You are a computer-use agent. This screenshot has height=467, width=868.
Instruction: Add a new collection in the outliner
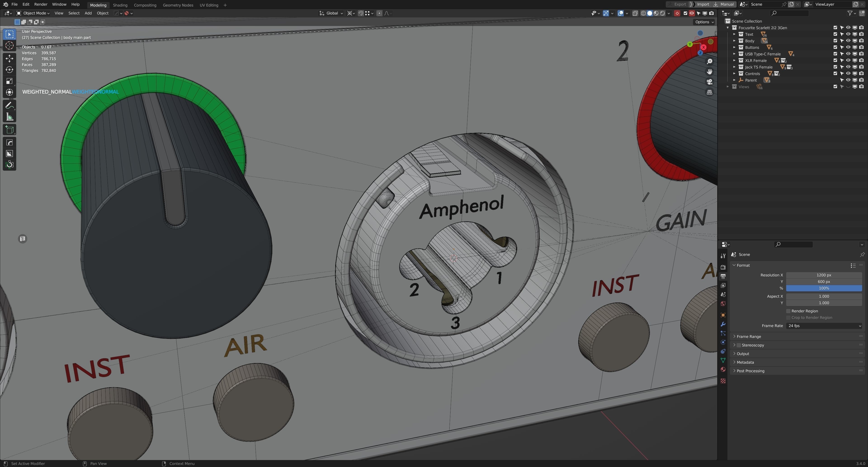point(862,13)
